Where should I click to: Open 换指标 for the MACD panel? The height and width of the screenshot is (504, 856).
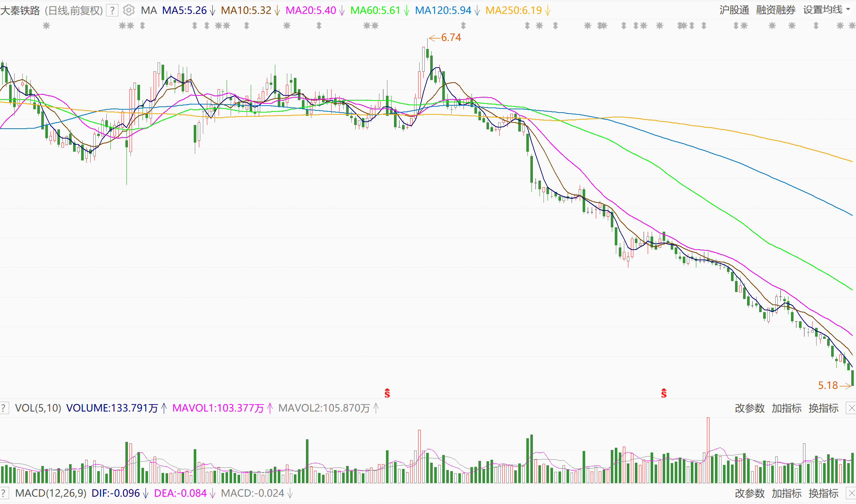pyautogui.click(x=823, y=493)
